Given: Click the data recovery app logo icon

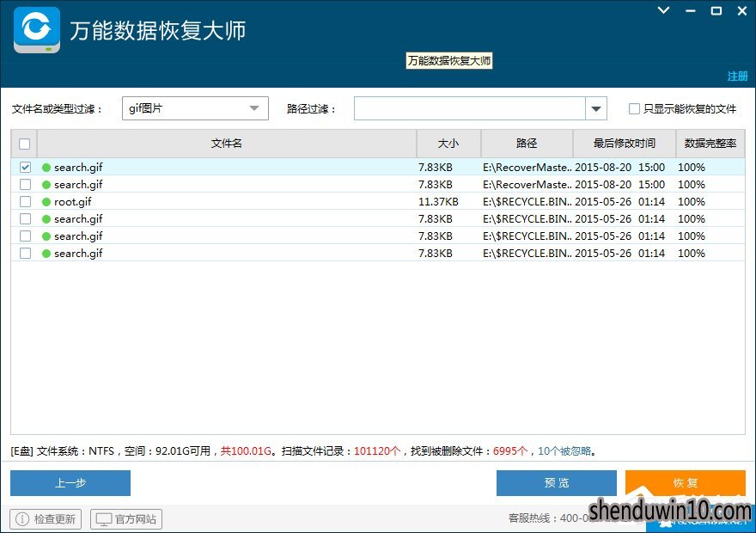Looking at the screenshot, I should pyautogui.click(x=37, y=30).
